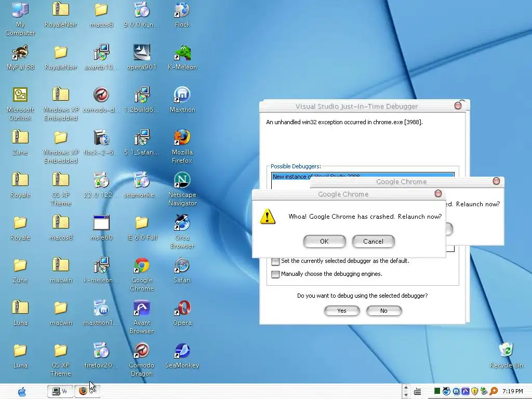Open the RoyaleNoir zip archive icon
This screenshot has height=399, width=532.
61,14
